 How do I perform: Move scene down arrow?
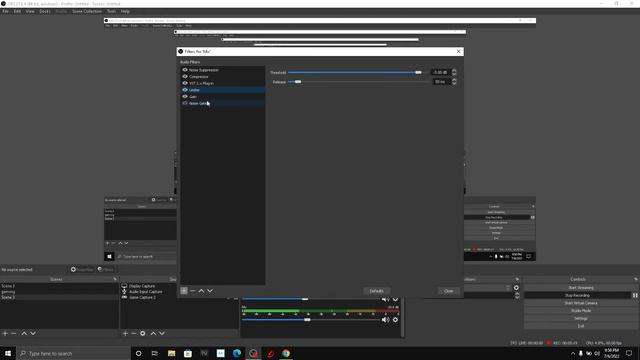click(x=33, y=333)
